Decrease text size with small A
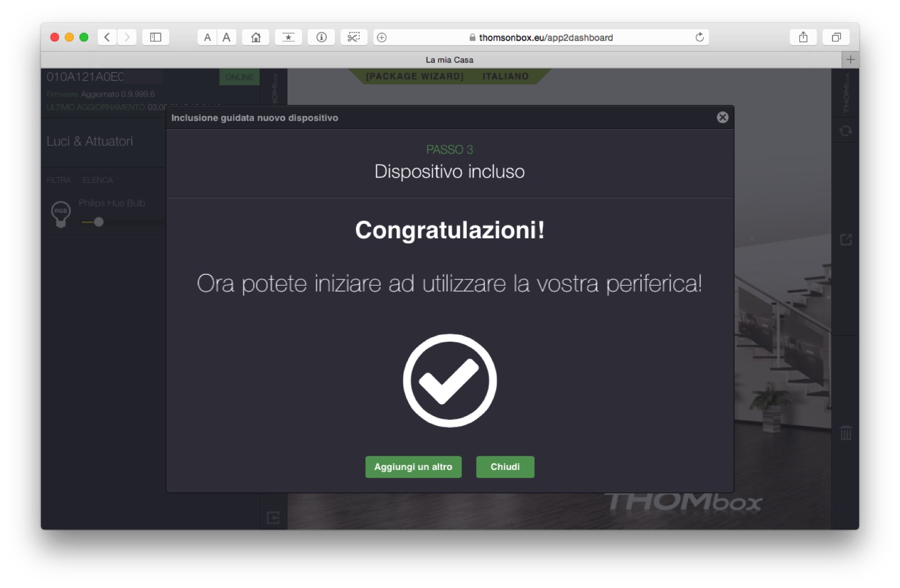The width and height of the screenshot is (900, 588). click(x=208, y=37)
